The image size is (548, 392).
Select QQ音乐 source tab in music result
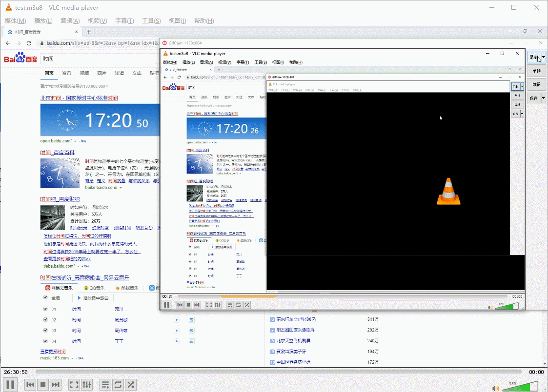[x=94, y=288]
